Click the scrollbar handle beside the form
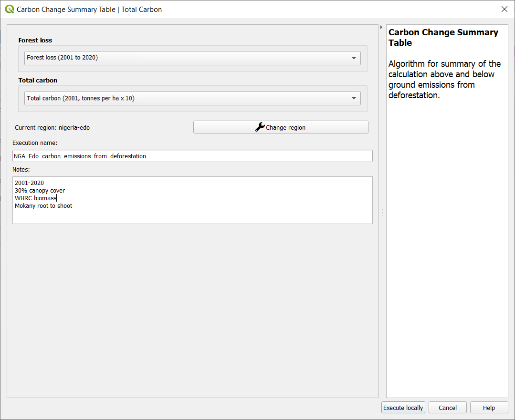The image size is (515, 420). [x=381, y=212]
